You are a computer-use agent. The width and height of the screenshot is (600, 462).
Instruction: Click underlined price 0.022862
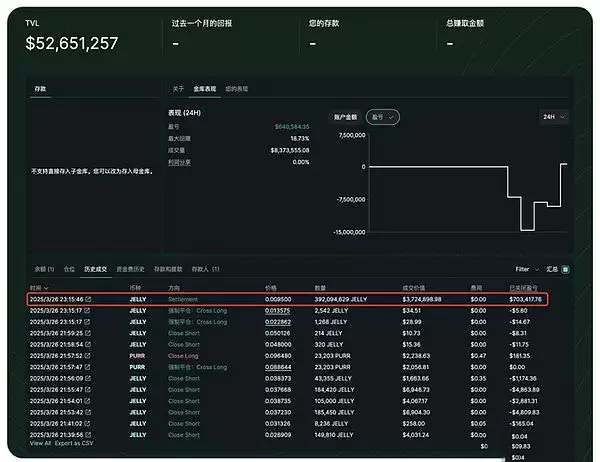[x=278, y=322]
